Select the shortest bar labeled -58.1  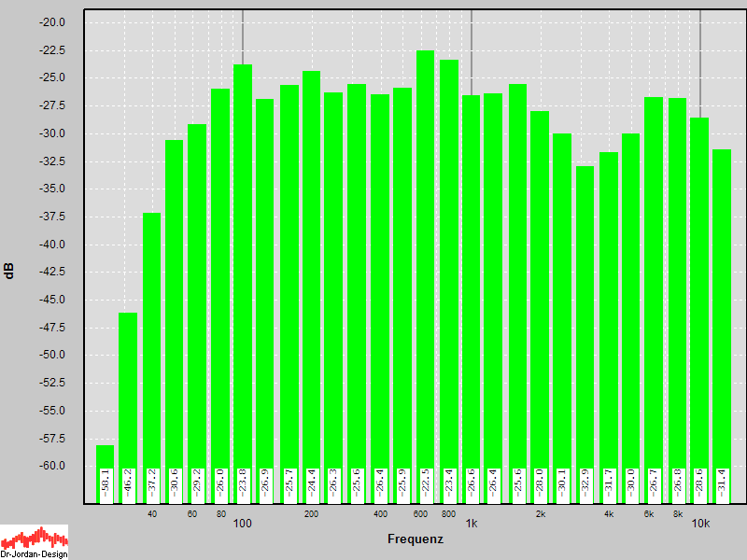coord(105,471)
